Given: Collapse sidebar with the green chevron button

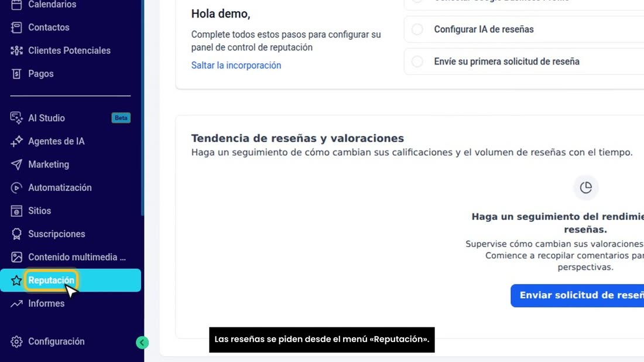Looking at the screenshot, I should 142,342.
